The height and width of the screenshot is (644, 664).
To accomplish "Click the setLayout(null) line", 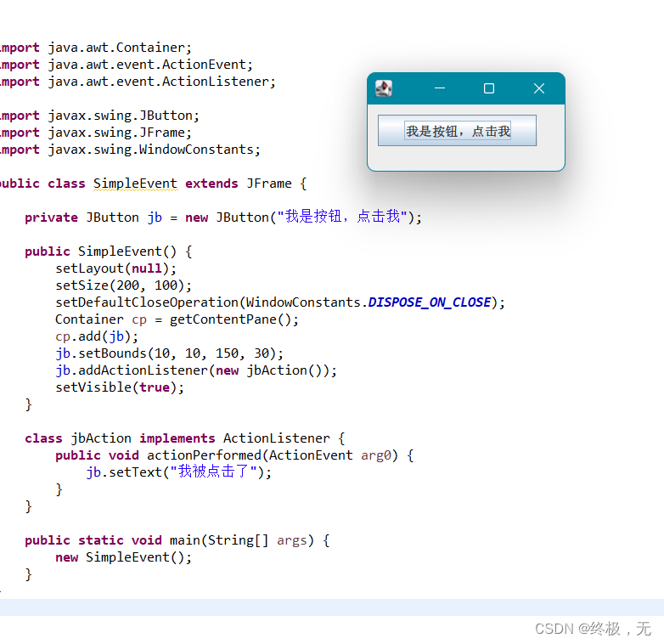I will (115, 268).
